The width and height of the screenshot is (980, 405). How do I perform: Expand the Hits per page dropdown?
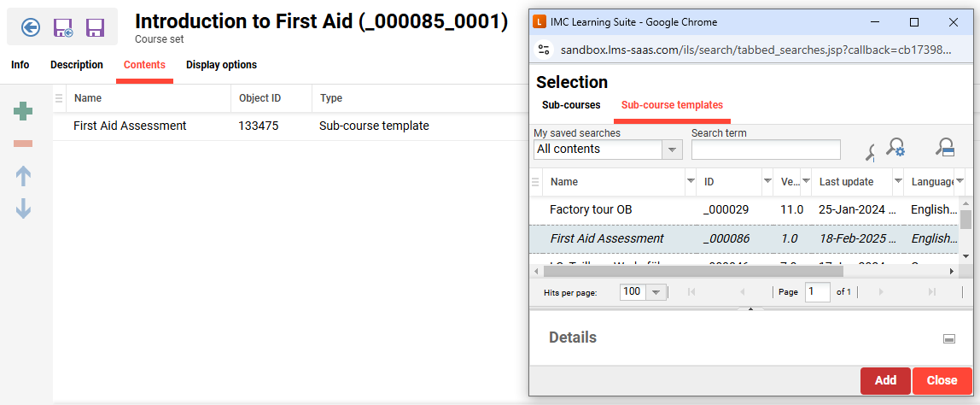[656, 292]
